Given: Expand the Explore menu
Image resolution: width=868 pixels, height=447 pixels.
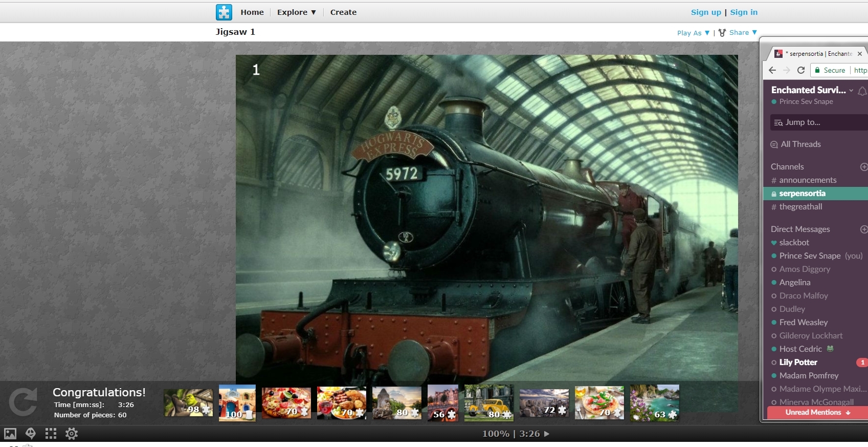Looking at the screenshot, I should [297, 12].
